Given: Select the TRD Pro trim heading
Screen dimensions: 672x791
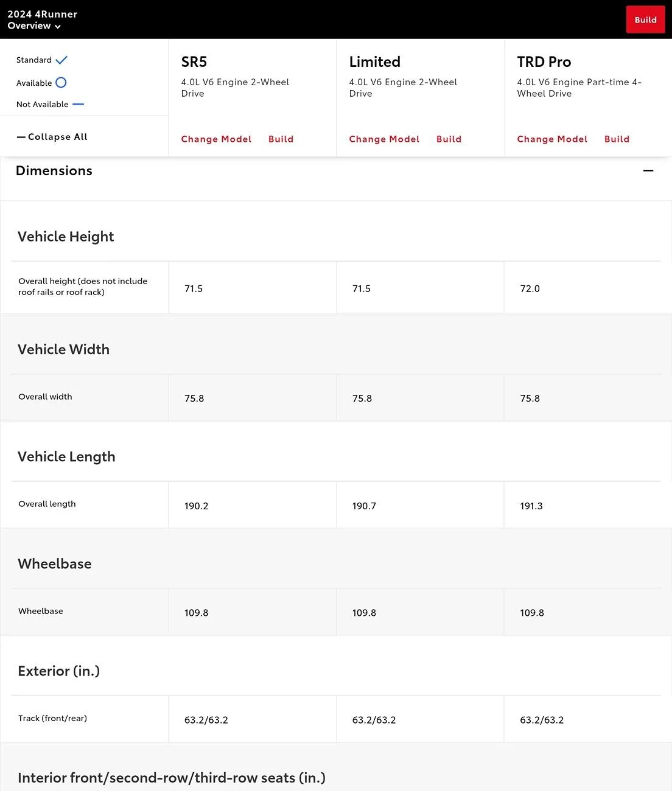Looking at the screenshot, I should tap(544, 62).
